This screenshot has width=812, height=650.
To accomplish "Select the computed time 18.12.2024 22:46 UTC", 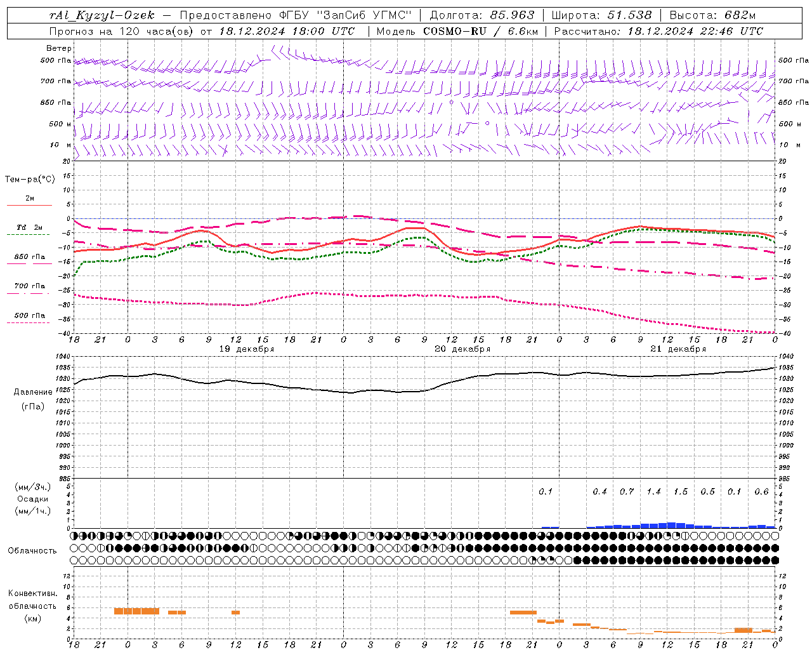I will (x=695, y=31).
